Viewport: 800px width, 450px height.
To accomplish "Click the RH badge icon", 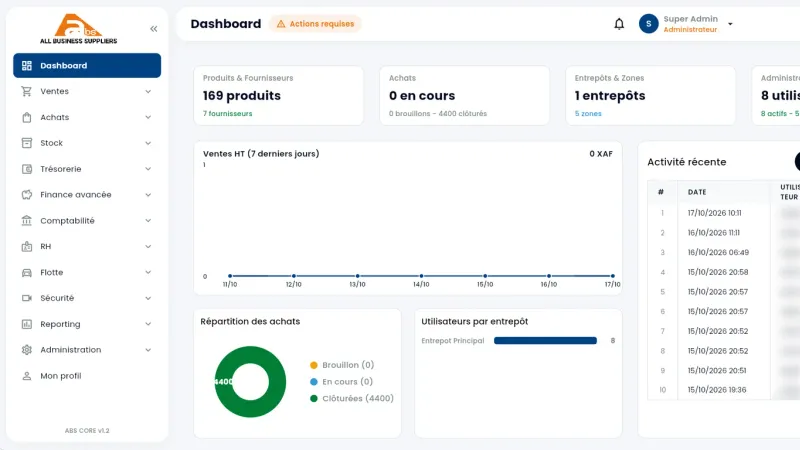I will (x=27, y=246).
